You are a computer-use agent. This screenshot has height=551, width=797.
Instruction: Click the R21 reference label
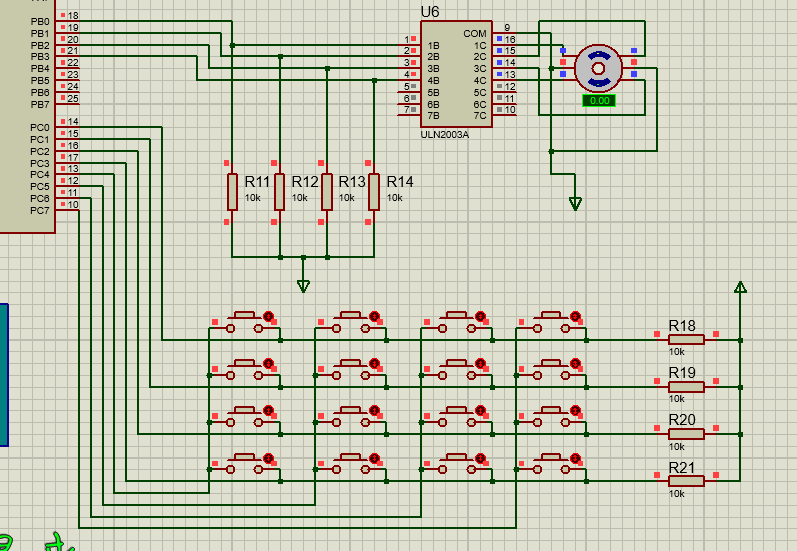(682, 467)
